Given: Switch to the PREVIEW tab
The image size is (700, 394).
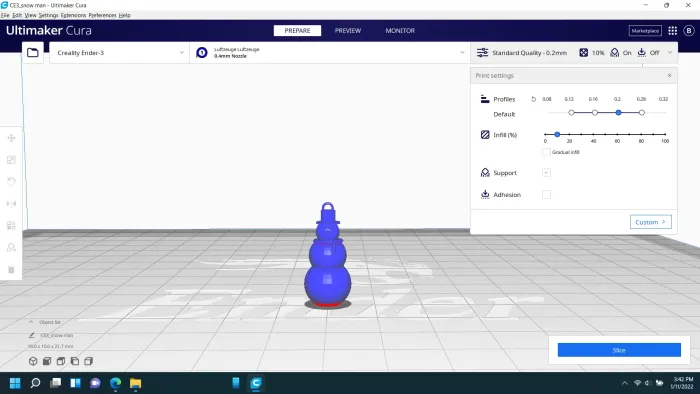Looking at the screenshot, I should 348,30.
